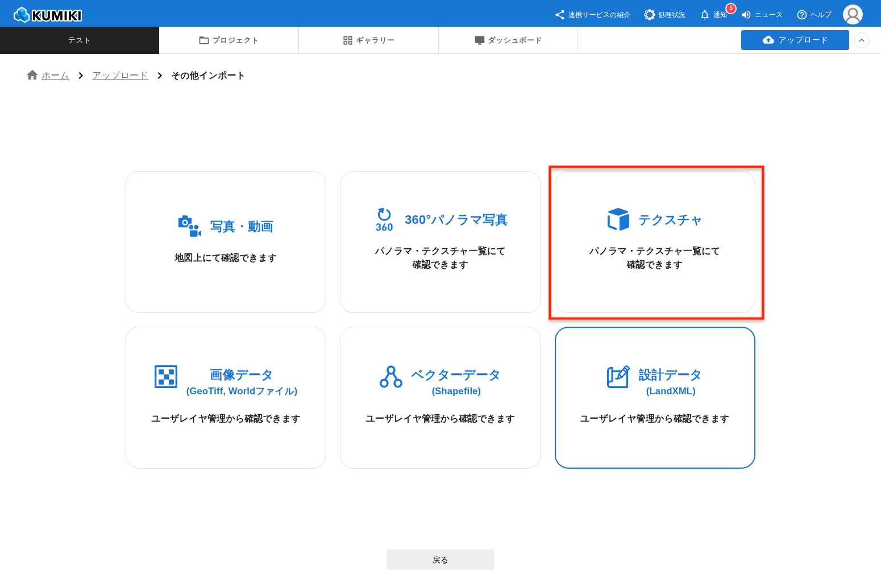The height and width of the screenshot is (588, 881).
Task: Open 連携サービスの紹介 in top bar
Action: click(593, 15)
